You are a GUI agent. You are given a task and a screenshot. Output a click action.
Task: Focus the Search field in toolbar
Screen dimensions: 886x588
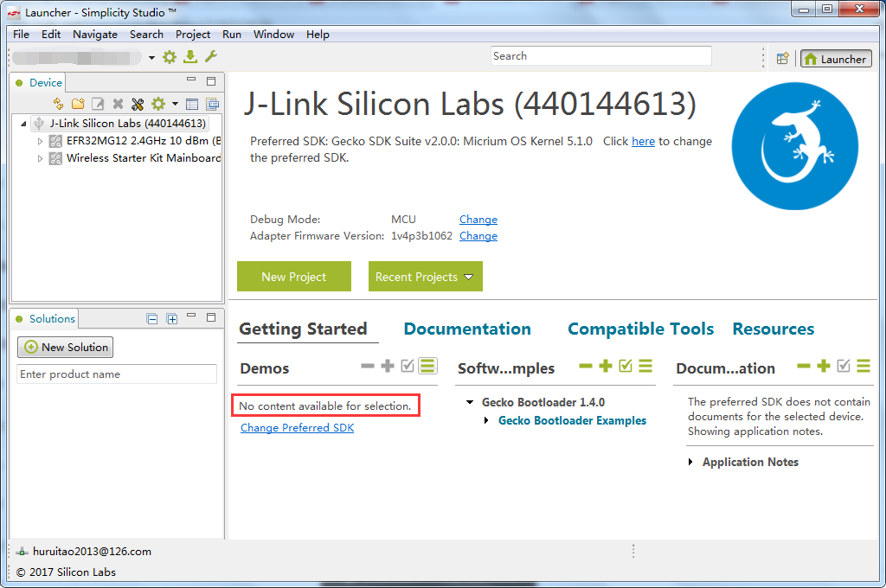pyautogui.click(x=600, y=56)
